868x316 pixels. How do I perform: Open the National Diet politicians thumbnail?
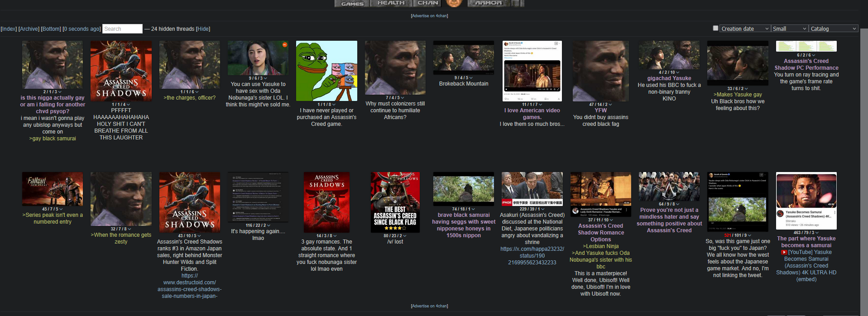click(532, 189)
